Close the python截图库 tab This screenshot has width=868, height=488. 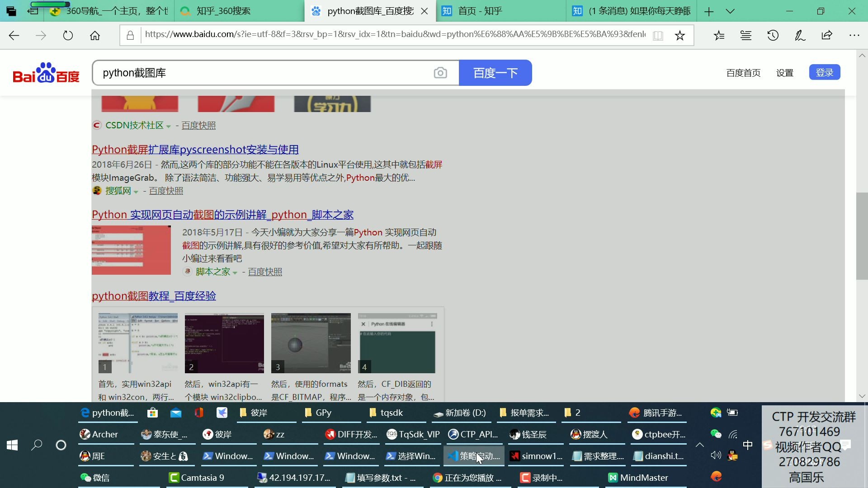pyautogui.click(x=425, y=11)
